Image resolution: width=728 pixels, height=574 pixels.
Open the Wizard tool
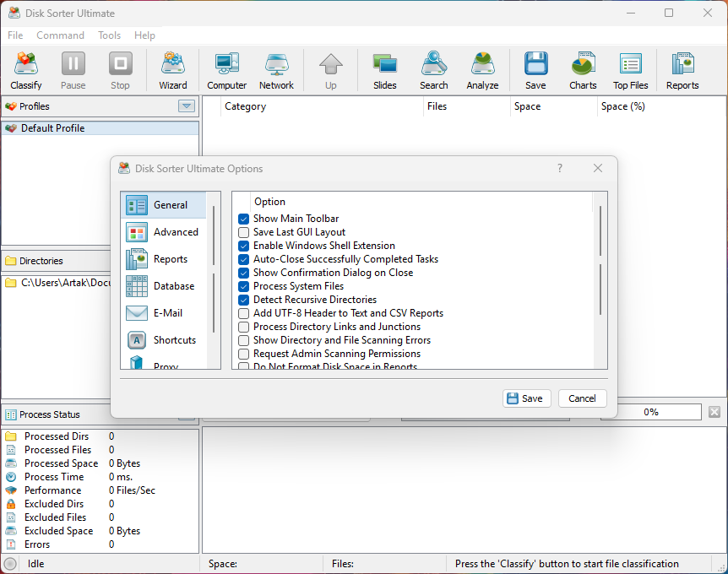[173, 70]
